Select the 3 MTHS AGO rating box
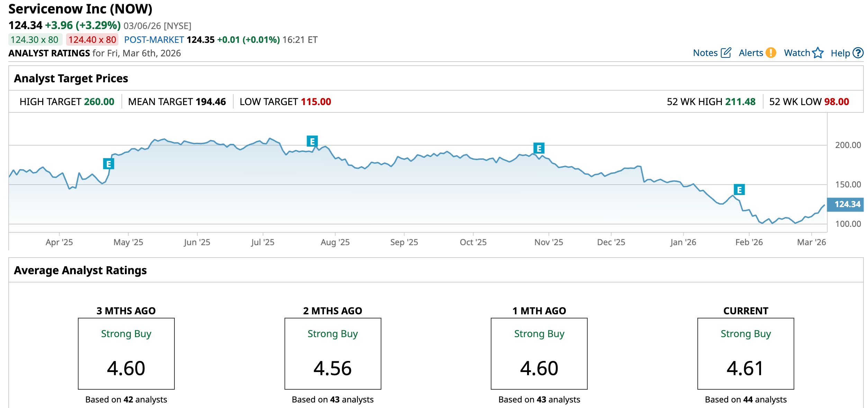This screenshot has height=408, width=868. point(126,353)
